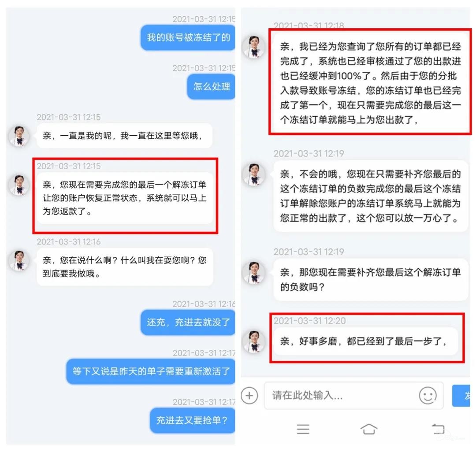
Task: Tap agent avatar beside 好事多磨 message
Action: pyautogui.click(x=254, y=341)
